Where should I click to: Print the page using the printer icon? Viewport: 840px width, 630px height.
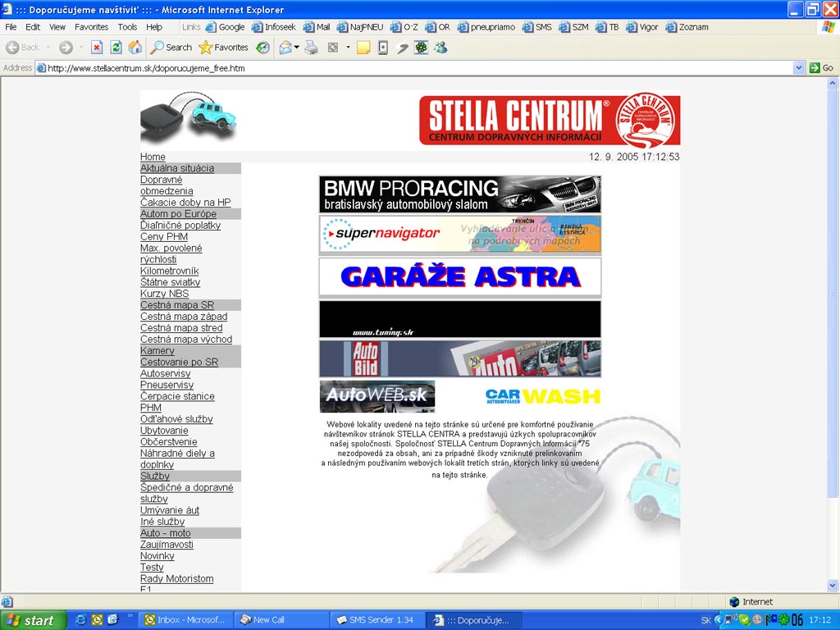coord(311,48)
